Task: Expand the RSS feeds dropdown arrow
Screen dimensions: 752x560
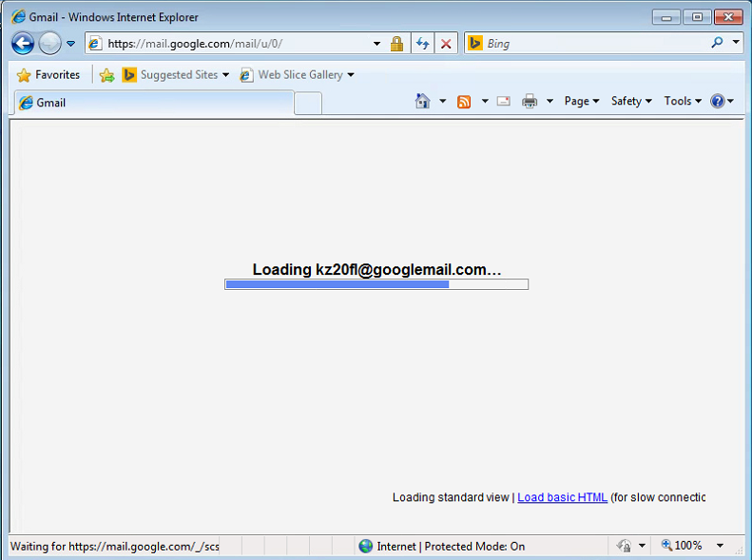Action: tap(485, 101)
